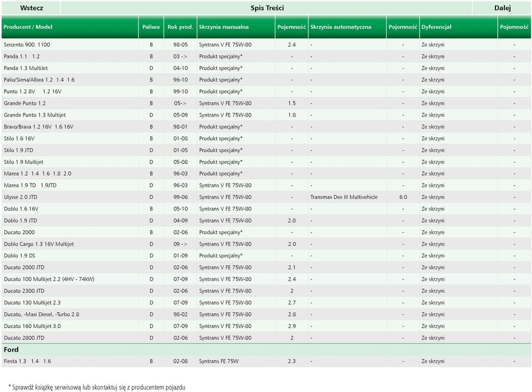Click Transmax Dex III Multivehicle cell
This screenshot has height=392, width=532.
click(344, 197)
